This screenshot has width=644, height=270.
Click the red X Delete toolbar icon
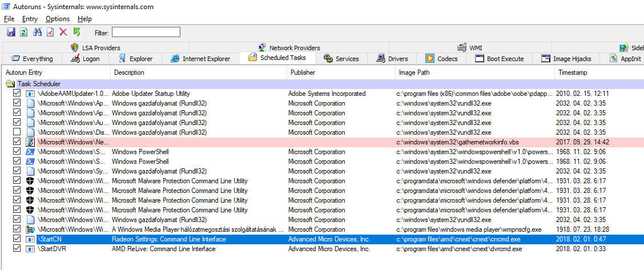coord(63,32)
